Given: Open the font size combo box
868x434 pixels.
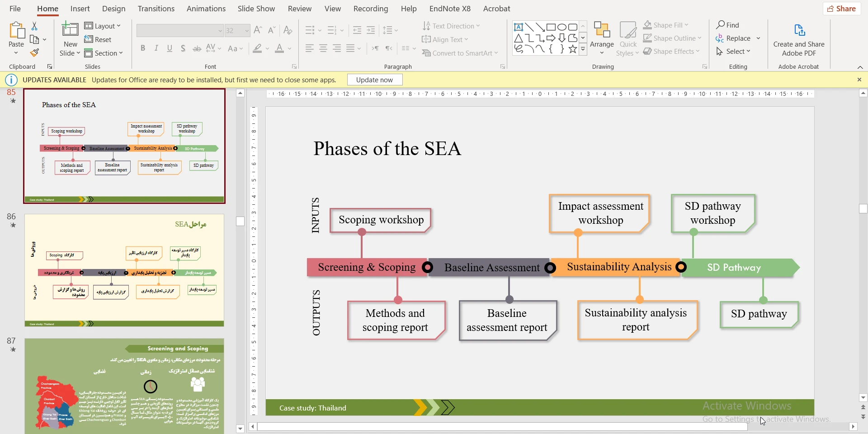Looking at the screenshot, I should [237, 31].
